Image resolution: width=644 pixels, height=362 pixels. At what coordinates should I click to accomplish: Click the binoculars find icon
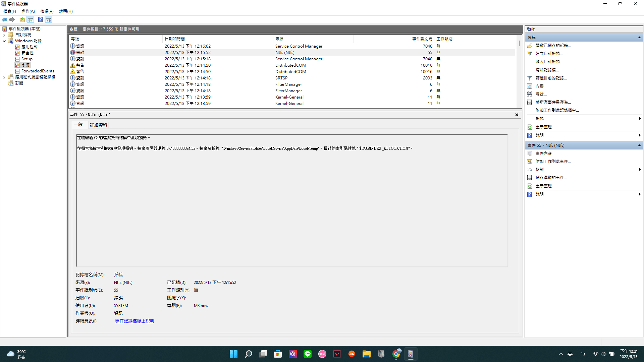click(530, 94)
